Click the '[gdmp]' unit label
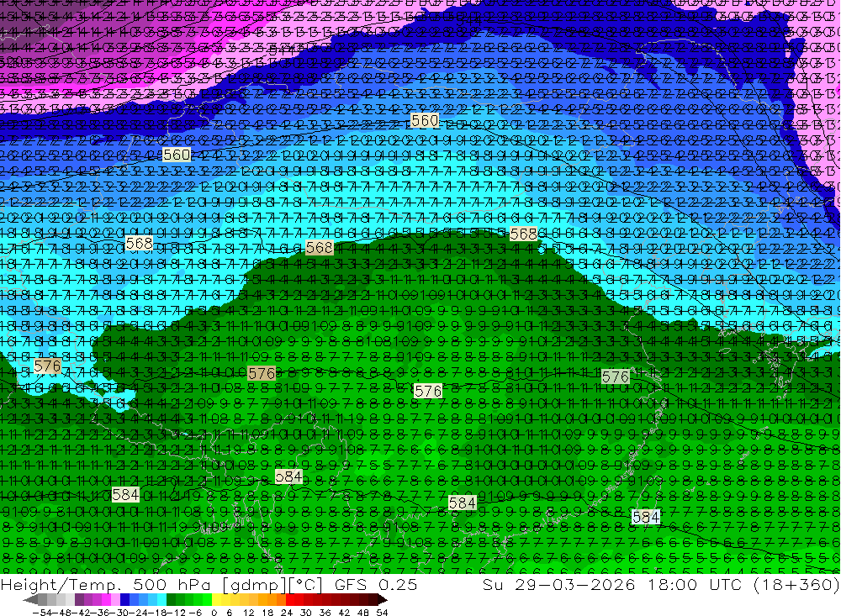This screenshot has height=616, width=841. 254,586
